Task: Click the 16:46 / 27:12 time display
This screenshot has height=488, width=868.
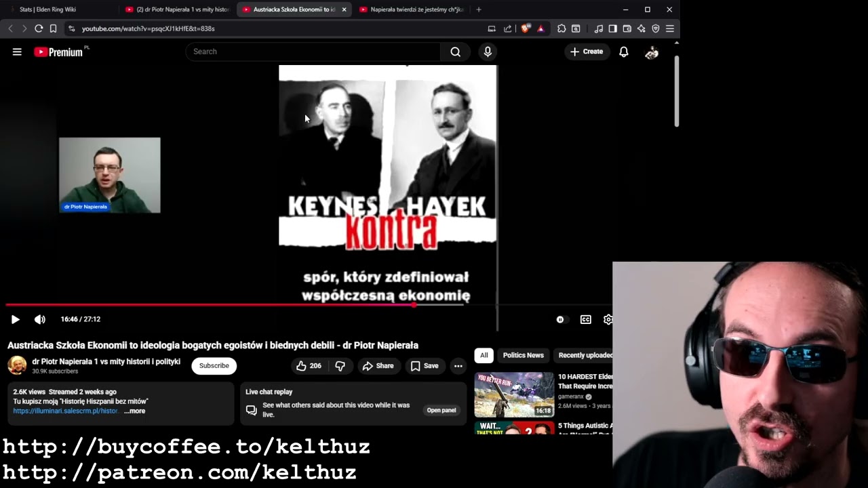Action: point(80,319)
